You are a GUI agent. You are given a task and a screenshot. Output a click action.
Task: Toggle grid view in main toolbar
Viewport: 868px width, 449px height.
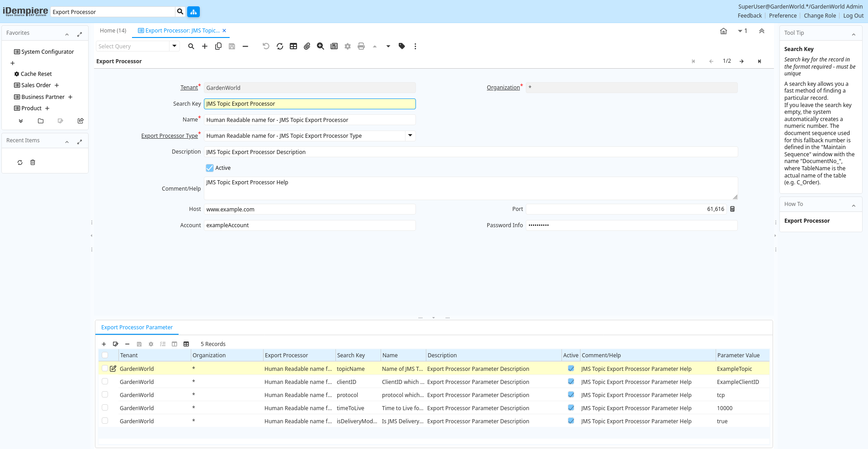pyautogui.click(x=293, y=46)
